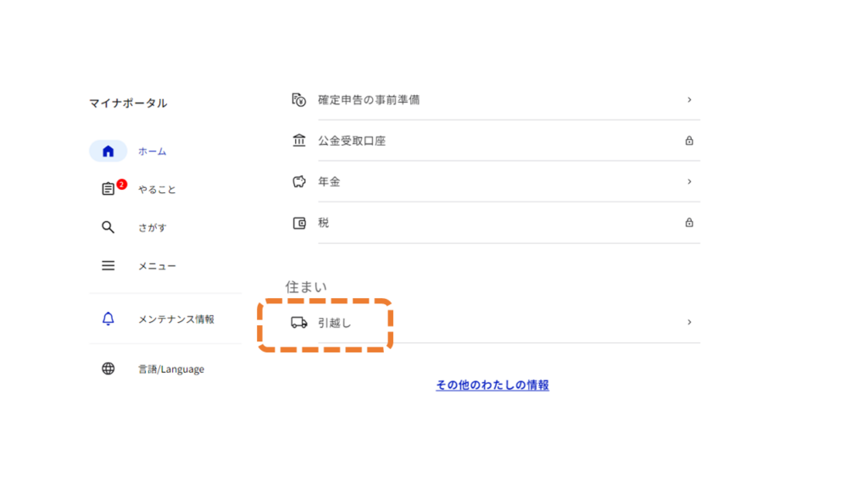This screenshot has height=488, width=868.
Task: Open the 引越し row chevron arrow
Action: 689,323
